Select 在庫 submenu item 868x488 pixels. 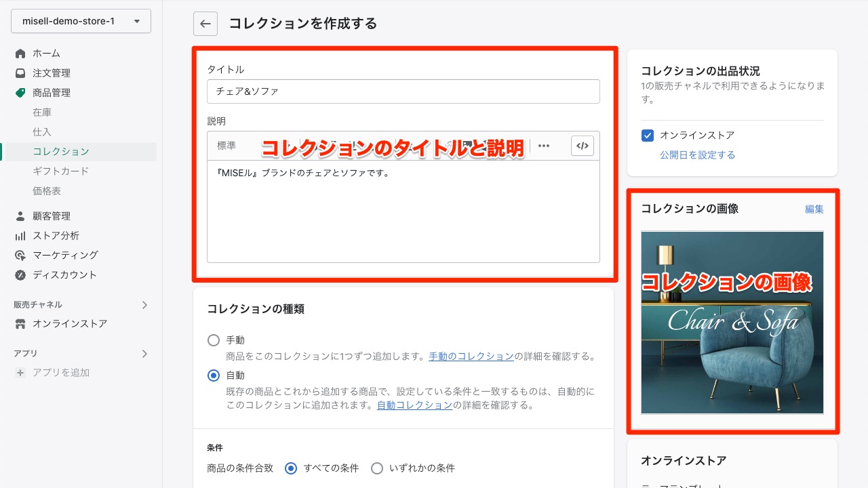[42, 112]
